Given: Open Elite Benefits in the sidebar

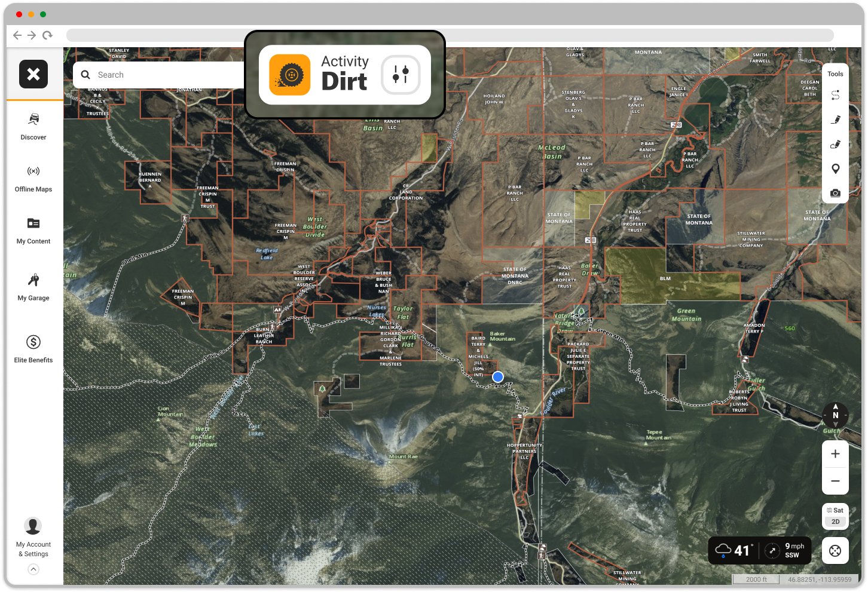Looking at the screenshot, I should point(33,349).
